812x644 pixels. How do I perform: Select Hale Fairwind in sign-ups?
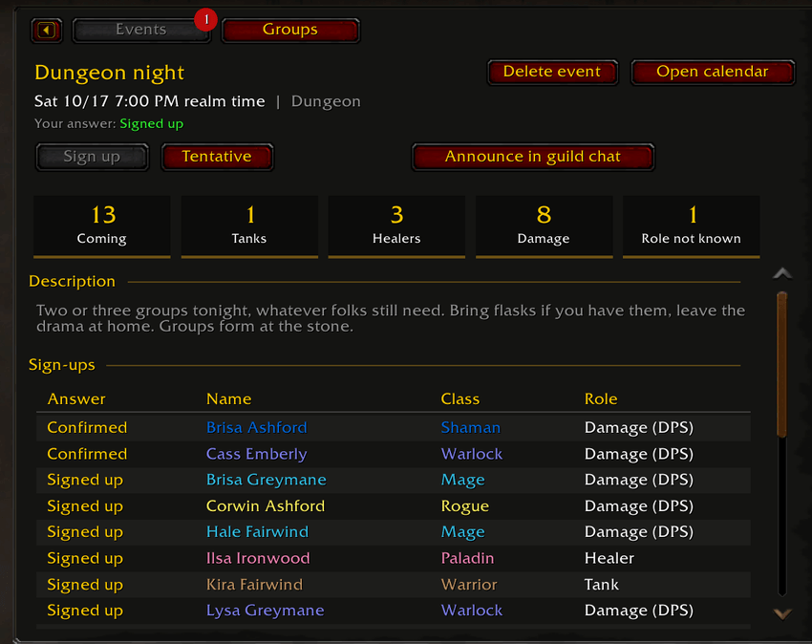(393, 532)
